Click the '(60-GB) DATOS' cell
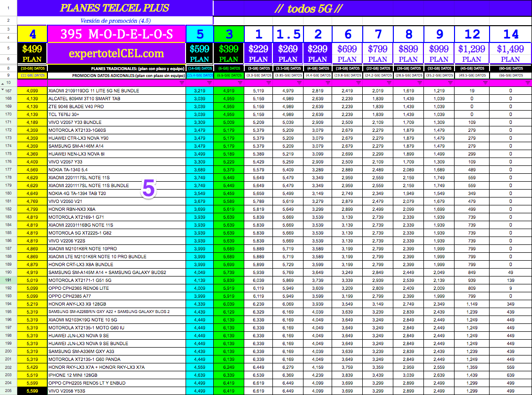The height and width of the screenshot is (395, 532). (x=510, y=69)
